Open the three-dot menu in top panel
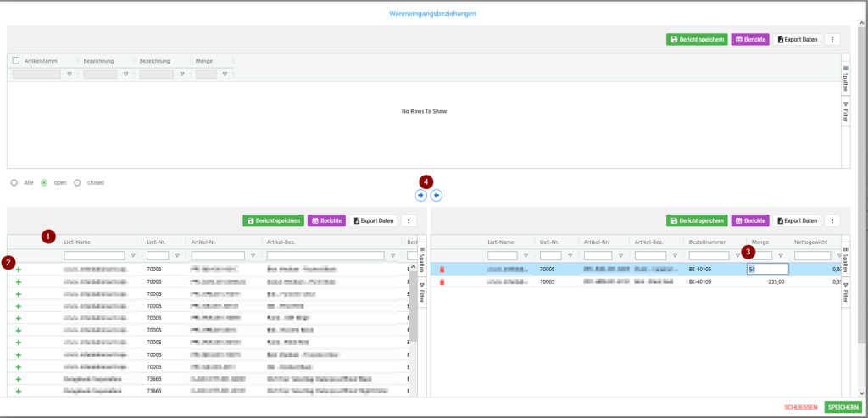The image size is (868, 418). coord(832,40)
